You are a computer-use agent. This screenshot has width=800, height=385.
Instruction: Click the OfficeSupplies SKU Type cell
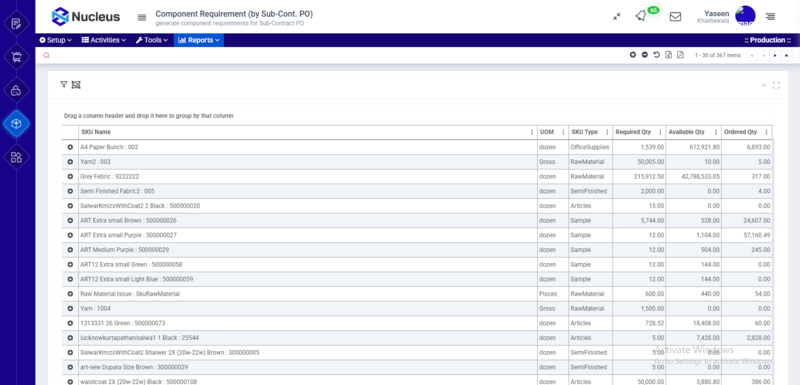[590, 147]
